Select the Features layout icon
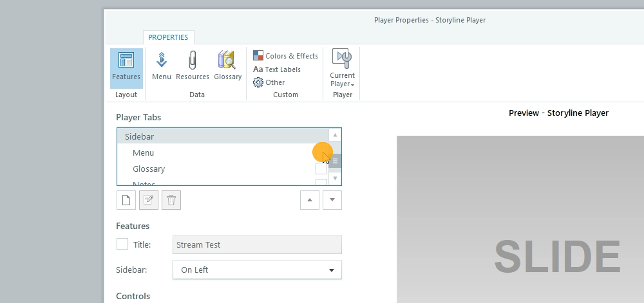Viewport: 644px width, 303px height. coord(126,67)
